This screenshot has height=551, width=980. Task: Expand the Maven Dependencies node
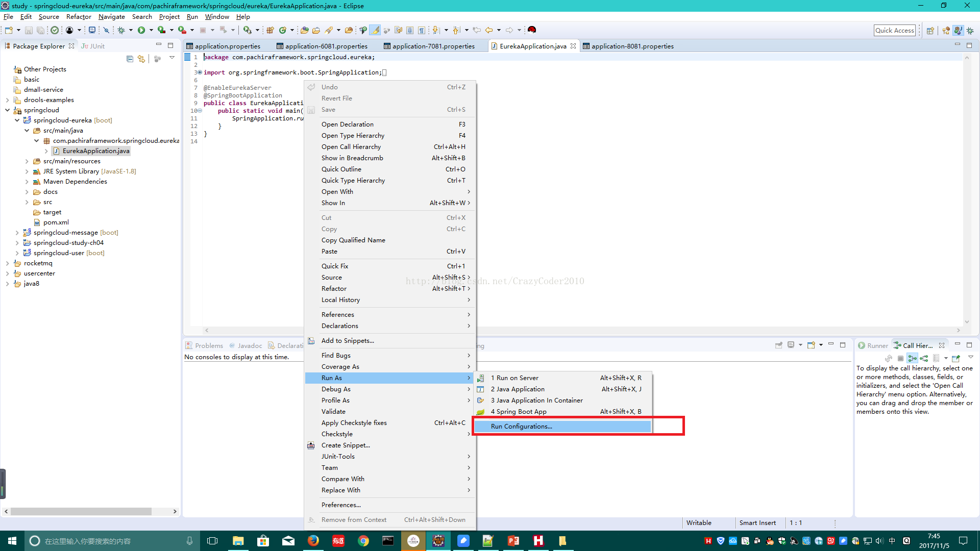click(x=27, y=181)
